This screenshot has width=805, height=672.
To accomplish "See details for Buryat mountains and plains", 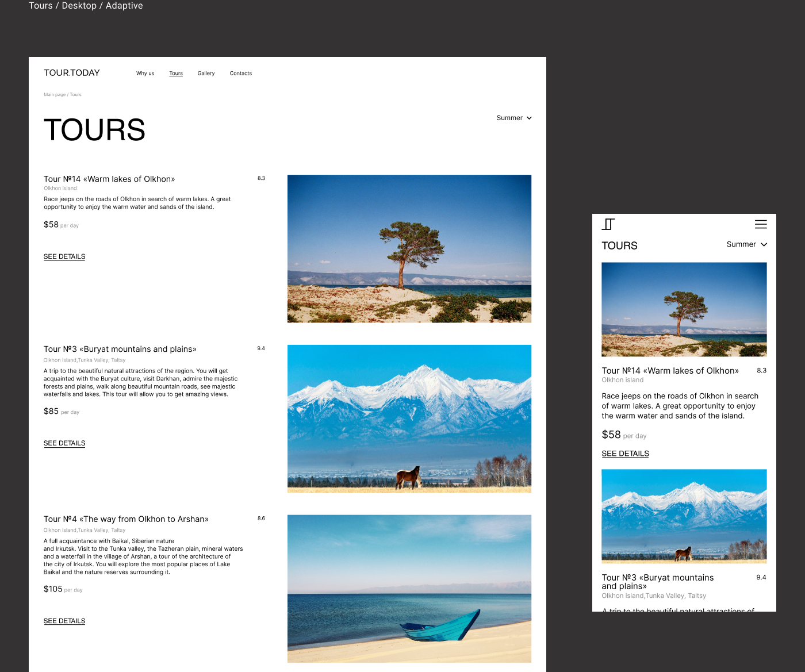I will (64, 443).
